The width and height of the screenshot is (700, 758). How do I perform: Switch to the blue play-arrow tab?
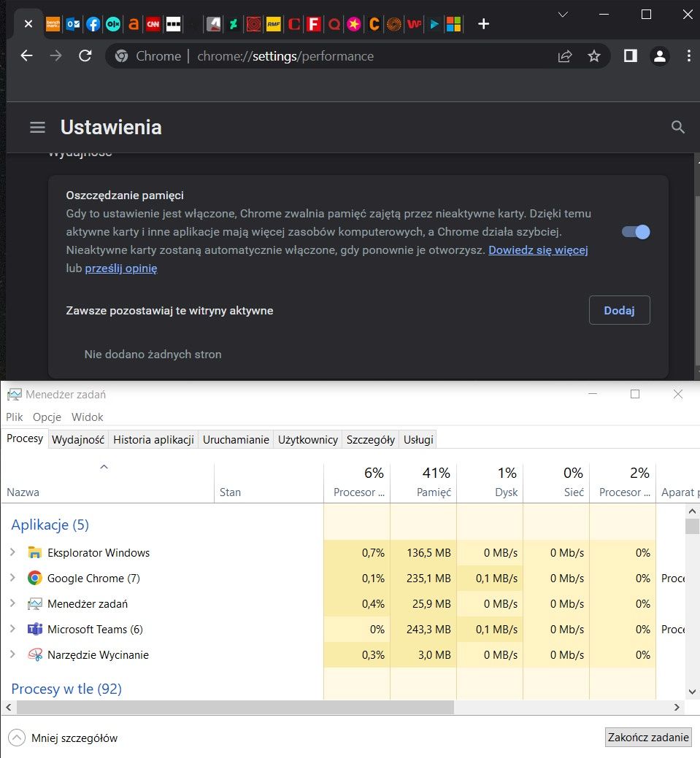click(434, 23)
